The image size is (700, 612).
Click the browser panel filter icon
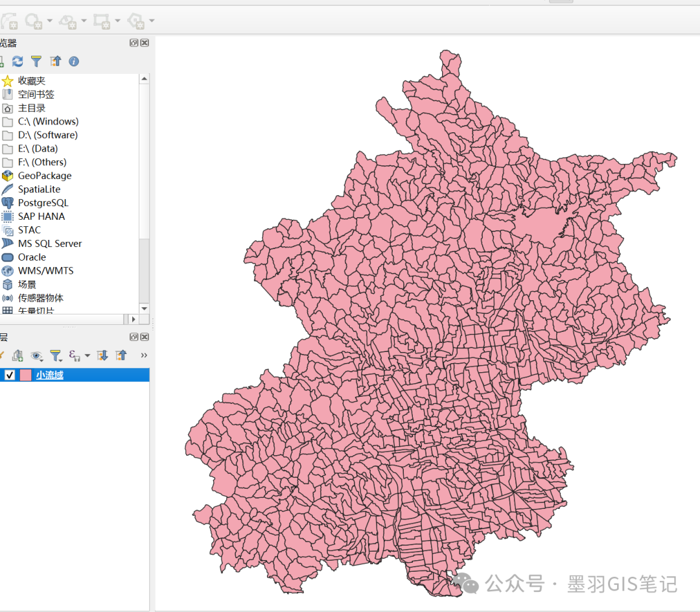36,61
